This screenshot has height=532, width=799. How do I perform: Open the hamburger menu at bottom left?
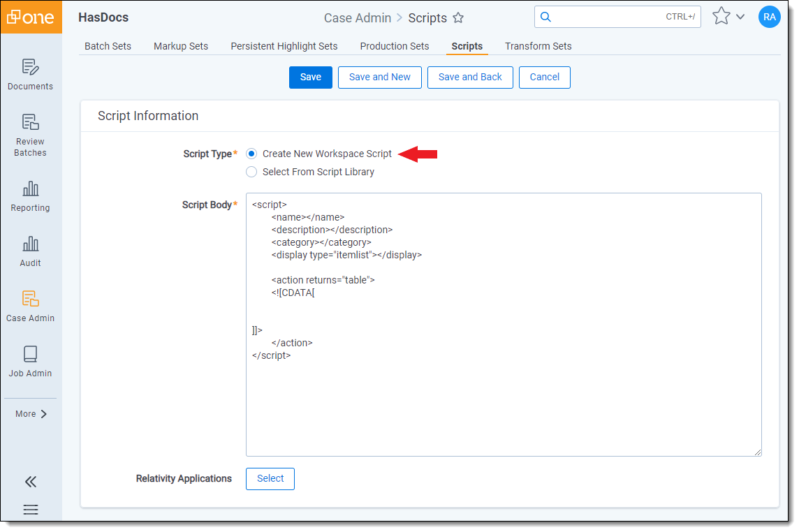31,510
